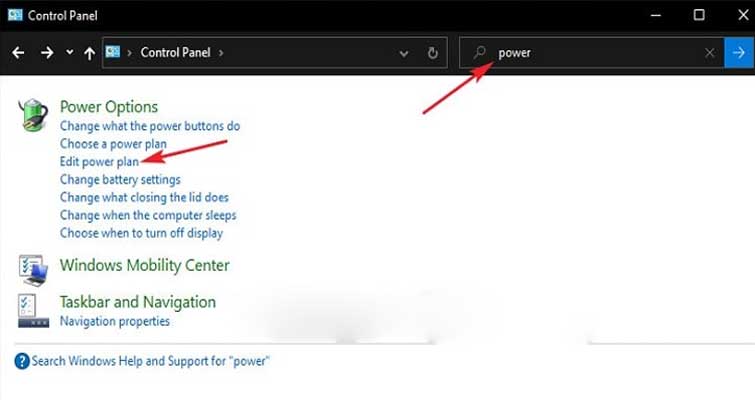
Task: Refresh the Control Panel view
Action: coord(433,53)
